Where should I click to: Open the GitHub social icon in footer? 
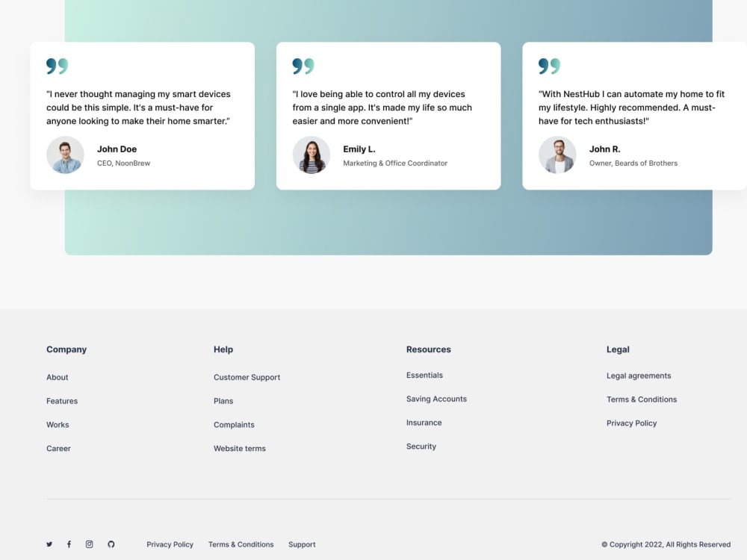click(111, 544)
